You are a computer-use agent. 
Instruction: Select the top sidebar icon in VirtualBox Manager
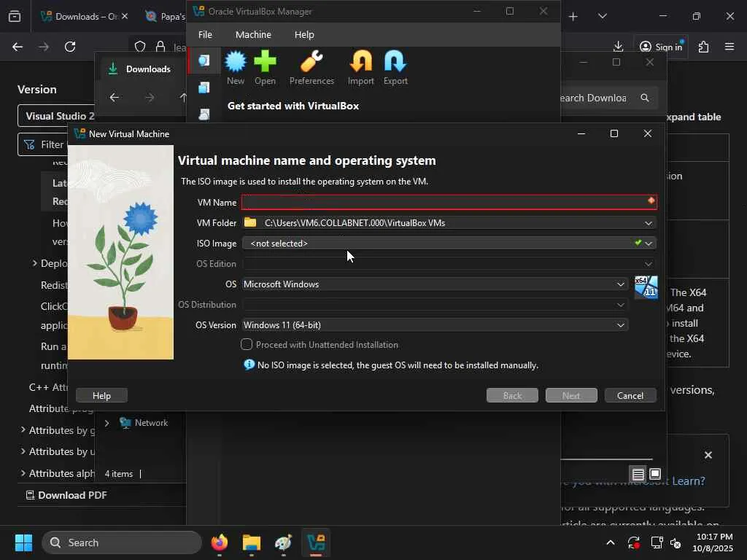(x=204, y=61)
